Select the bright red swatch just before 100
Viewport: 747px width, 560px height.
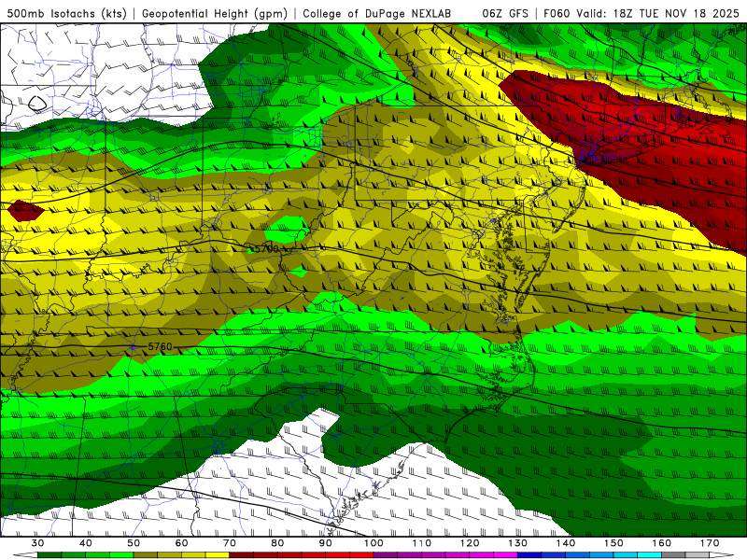[361, 555]
